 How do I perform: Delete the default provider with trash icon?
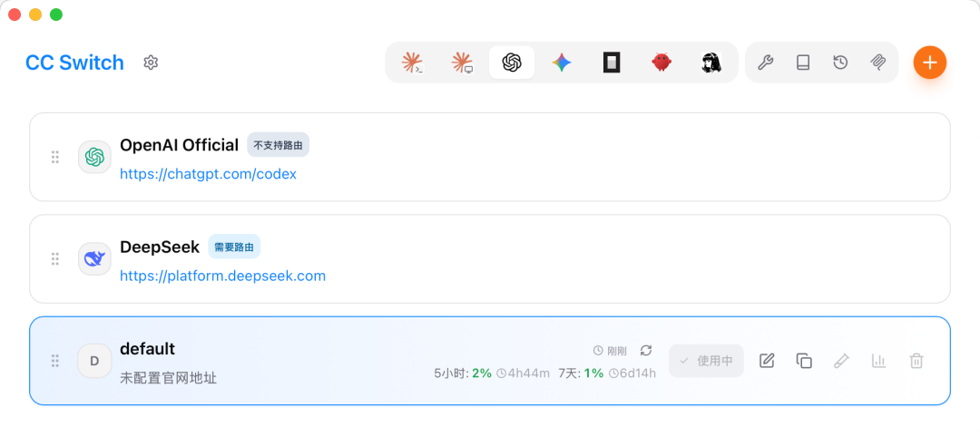916,361
